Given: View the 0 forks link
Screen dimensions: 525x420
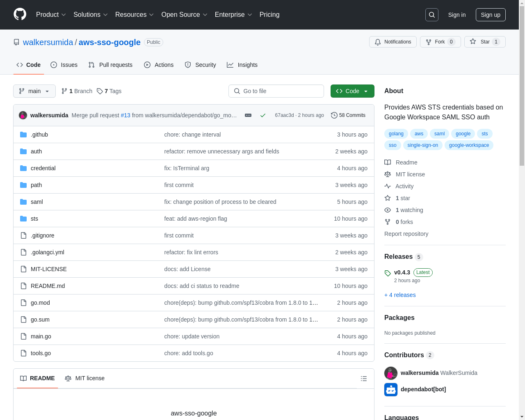Looking at the screenshot, I should pyautogui.click(x=399, y=222).
